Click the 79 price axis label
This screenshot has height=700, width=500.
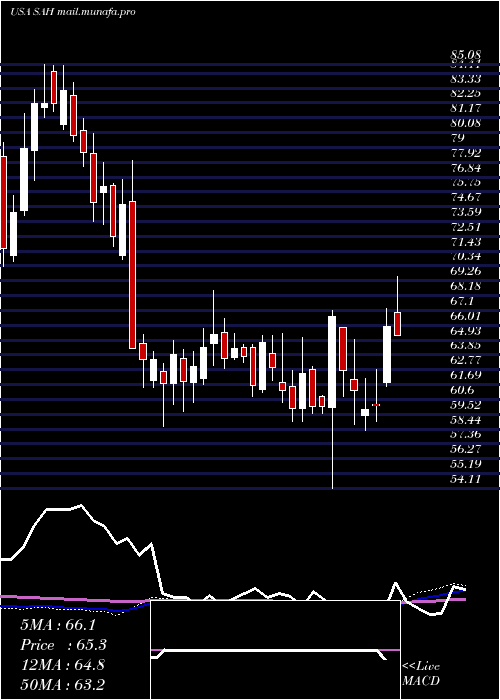458,138
